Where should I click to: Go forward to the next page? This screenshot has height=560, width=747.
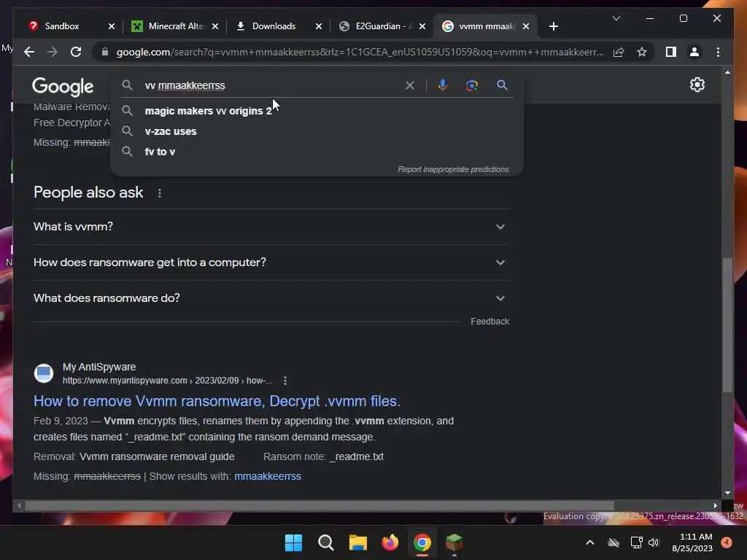coord(53,52)
